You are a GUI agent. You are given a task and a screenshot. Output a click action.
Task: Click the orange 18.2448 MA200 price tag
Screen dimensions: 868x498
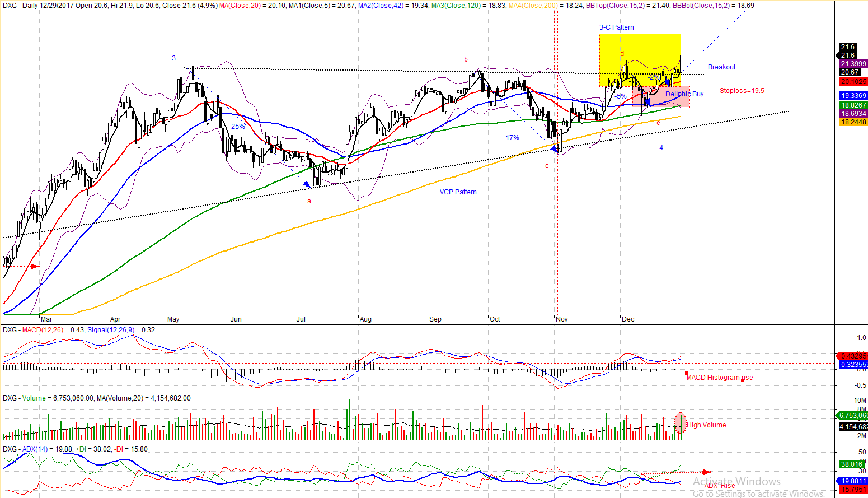853,122
